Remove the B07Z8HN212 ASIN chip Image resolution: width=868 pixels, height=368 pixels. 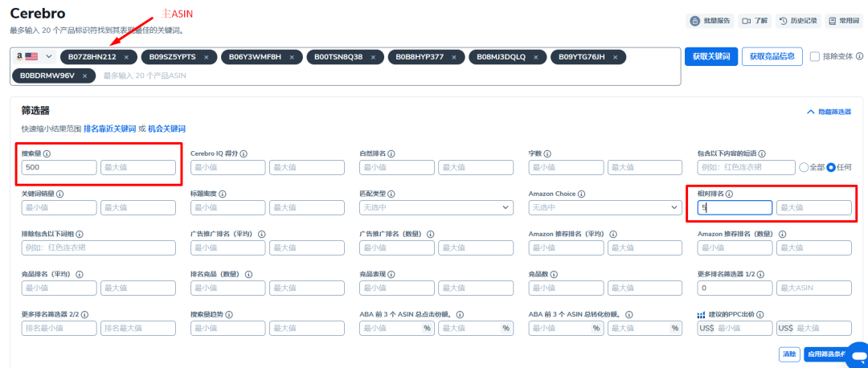point(126,57)
